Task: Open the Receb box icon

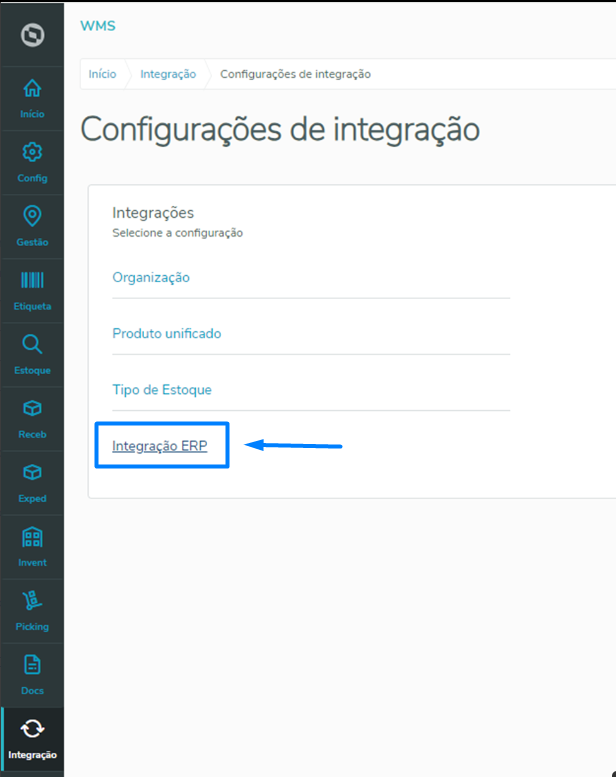Action: pyautogui.click(x=32, y=408)
